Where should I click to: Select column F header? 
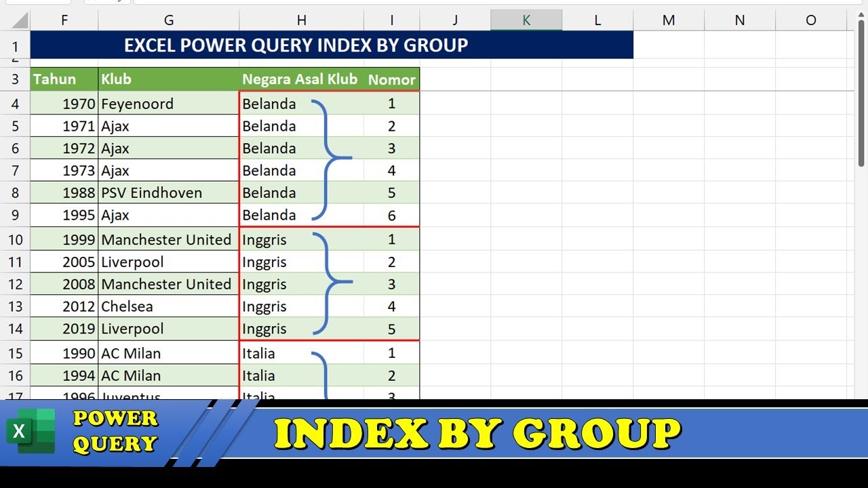click(64, 20)
